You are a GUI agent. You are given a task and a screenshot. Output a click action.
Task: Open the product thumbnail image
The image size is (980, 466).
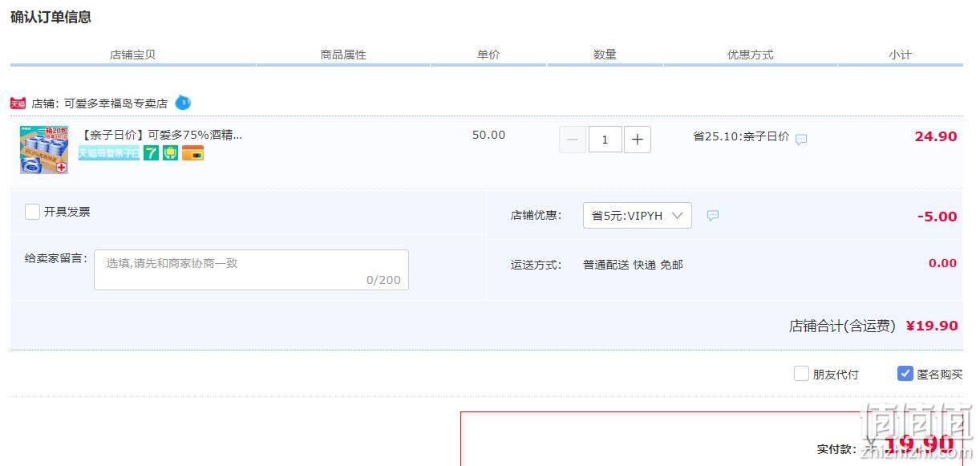click(44, 149)
